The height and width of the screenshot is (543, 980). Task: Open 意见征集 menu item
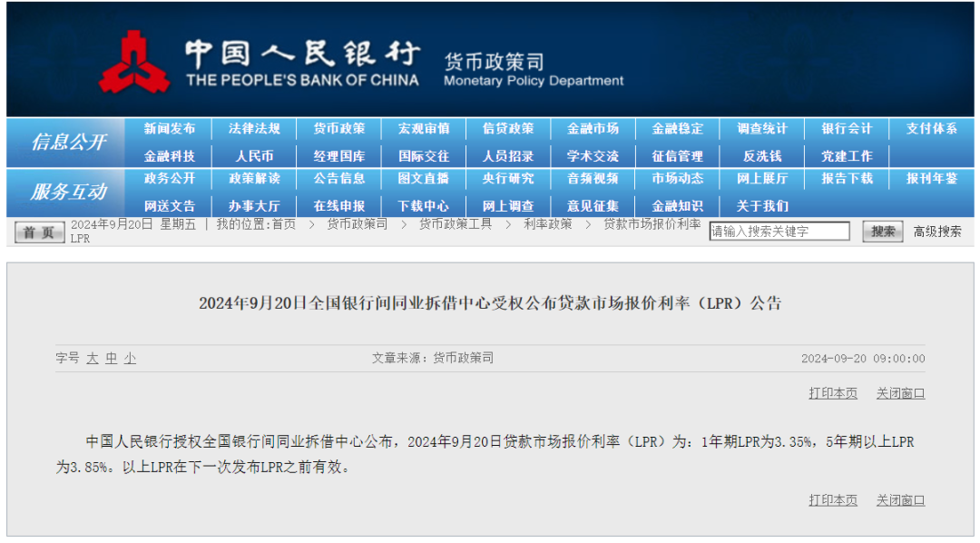pos(593,206)
